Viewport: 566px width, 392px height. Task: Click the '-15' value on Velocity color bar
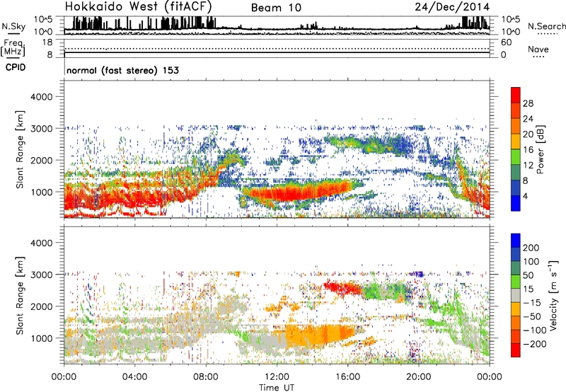click(x=532, y=303)
